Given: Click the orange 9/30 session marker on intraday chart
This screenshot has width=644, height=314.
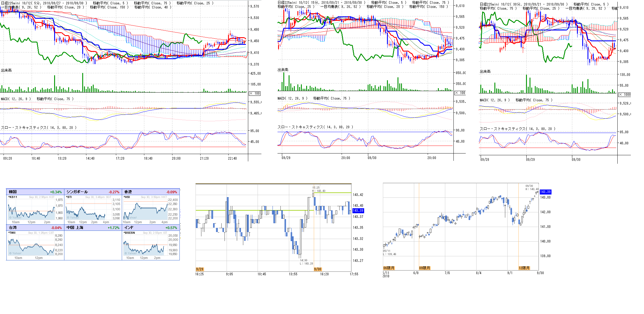Looking at the screenshot, I should click(x=318, y=269).
